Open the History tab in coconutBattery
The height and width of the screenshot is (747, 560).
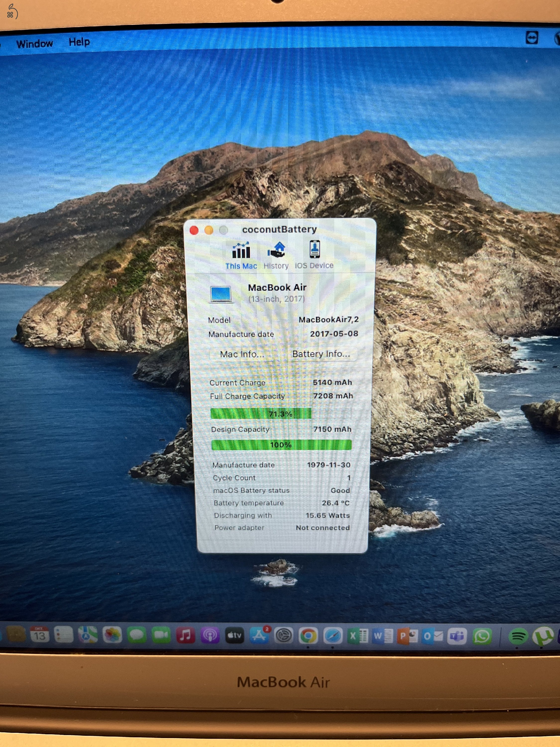pos(276,256)
